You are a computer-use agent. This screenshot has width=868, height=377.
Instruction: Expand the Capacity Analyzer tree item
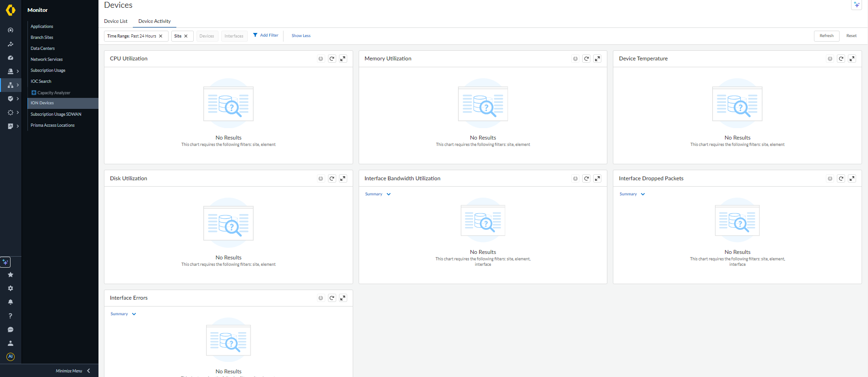click(34, 93)
